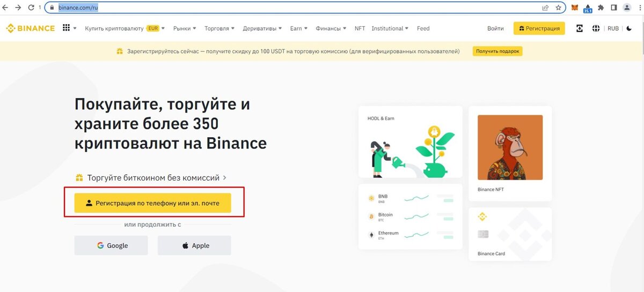Open Торгуйте биткоином без комиссий link
This screenshot has width=644, height=292.
click(157, 177)
